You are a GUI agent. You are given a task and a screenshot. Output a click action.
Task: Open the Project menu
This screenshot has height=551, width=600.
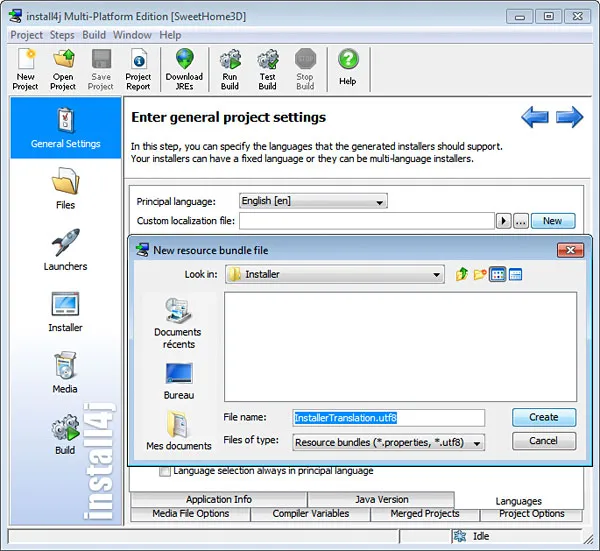tap(26, 35)
